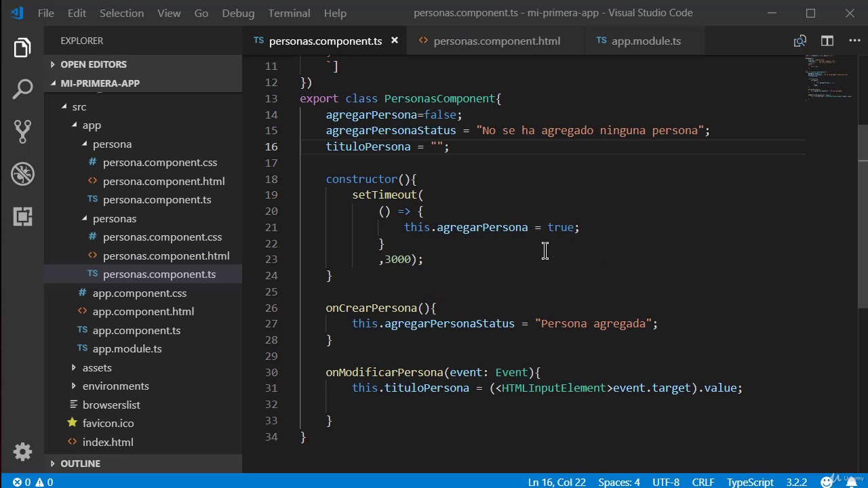Change the CRLF end-of-line setting

click(x=703, y=482)
